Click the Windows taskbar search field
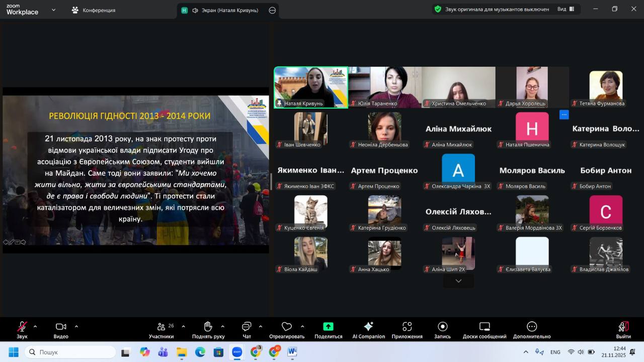This screenshot has width=644, height=362. [x=70, y=352]
